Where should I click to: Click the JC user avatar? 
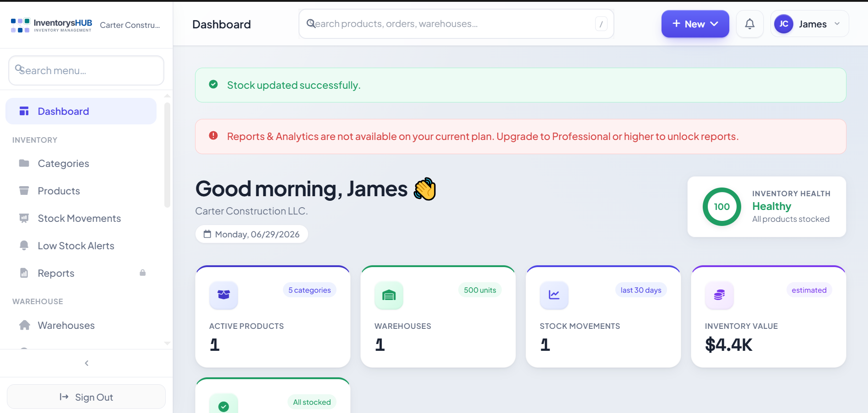point(784,24)
